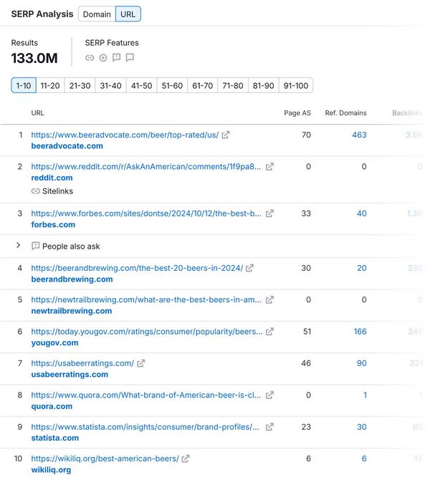The width and height of the screenshot is (448, 480).
Task: Select the 1-10 results range tab
Action: (x=24, y=85)
